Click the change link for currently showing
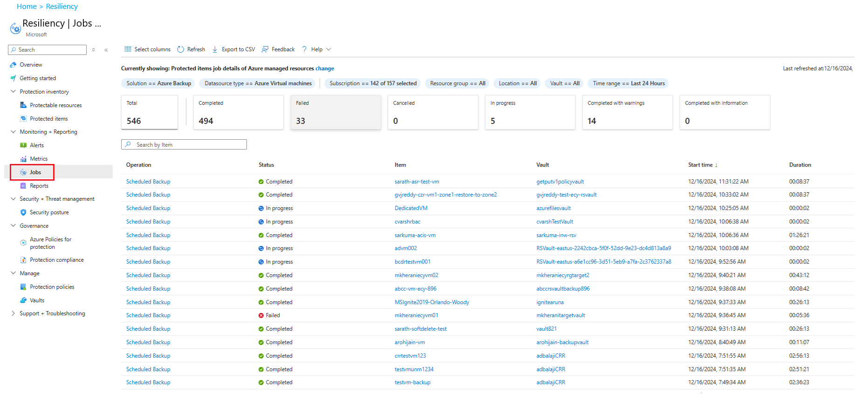 [x=325, y=68]
